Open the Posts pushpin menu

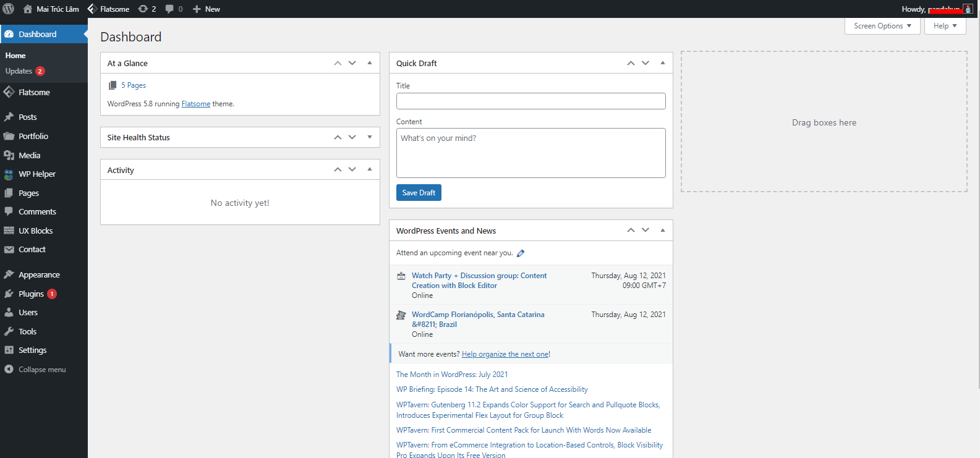click(43, 117)
